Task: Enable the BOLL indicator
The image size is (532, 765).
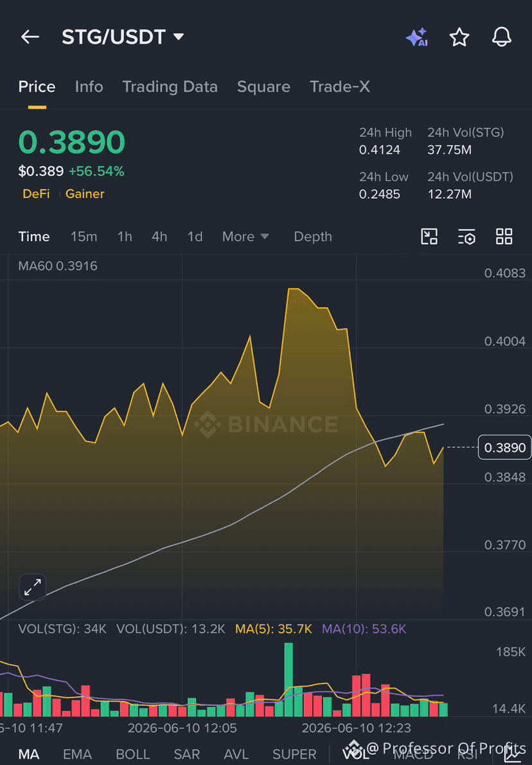Action: pyautogui.click(x=132, y=754)
